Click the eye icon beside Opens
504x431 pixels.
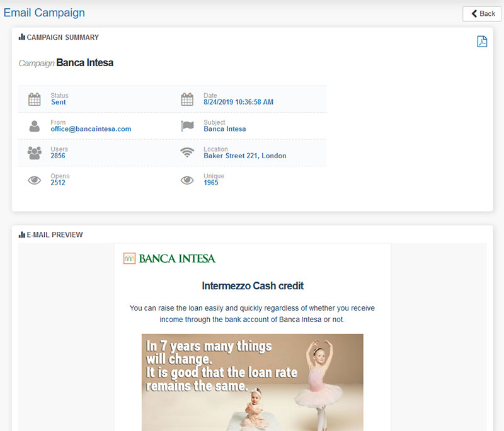pyautogui.click(x=35, y=180)
